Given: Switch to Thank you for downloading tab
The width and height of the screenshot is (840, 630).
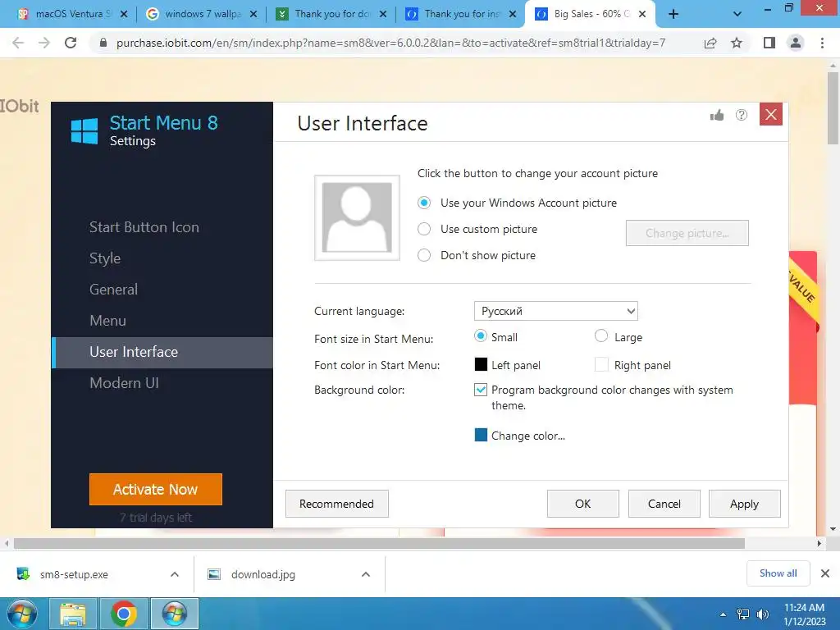Looking at the screenshot, I should (x=332, y=14).
